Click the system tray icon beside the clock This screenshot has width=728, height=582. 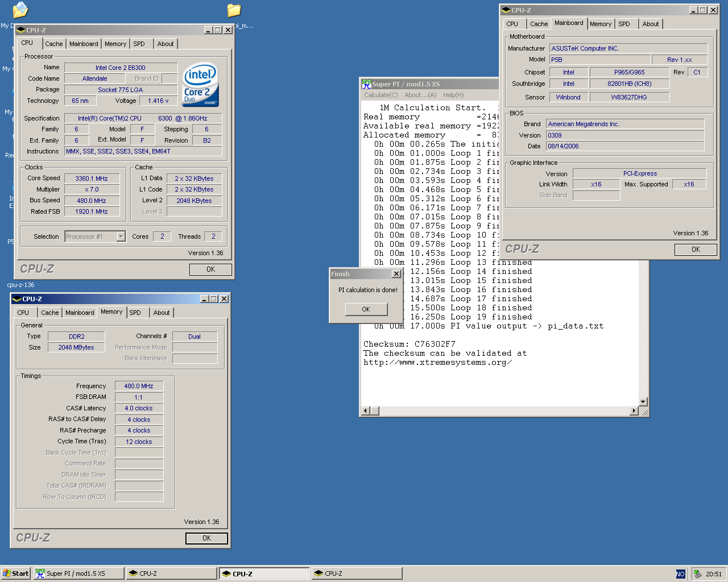tap(697, 574)
